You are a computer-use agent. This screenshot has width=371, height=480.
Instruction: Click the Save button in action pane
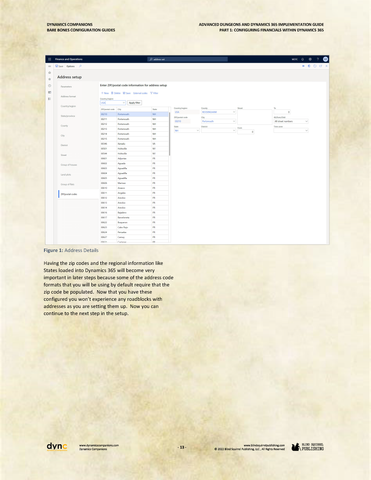[59, 66]
